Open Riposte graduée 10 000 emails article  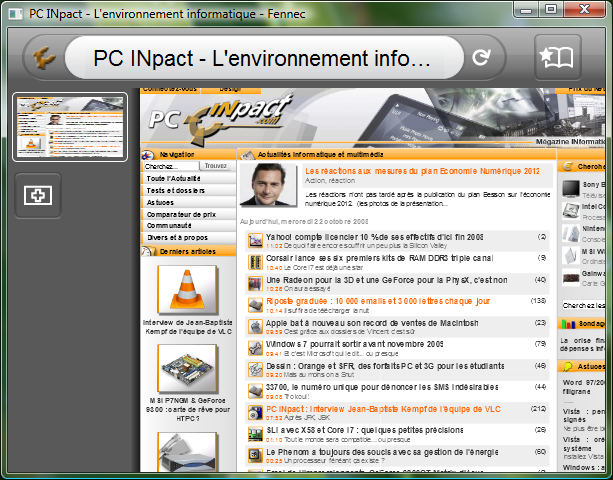tap(378, 301)
